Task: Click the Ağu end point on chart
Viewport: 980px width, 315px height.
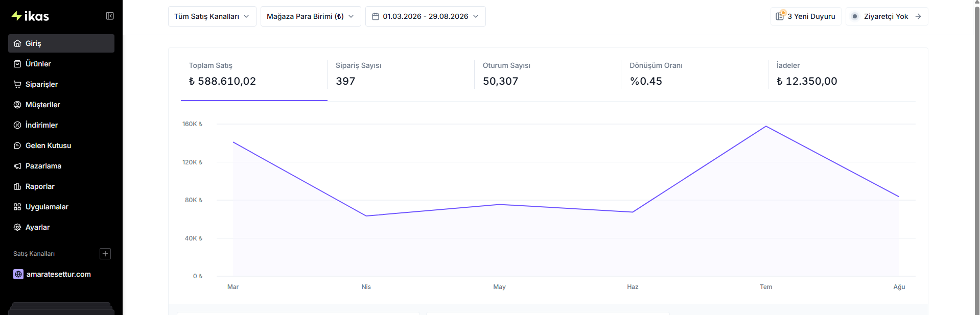Action: click(x=899, y=197)
